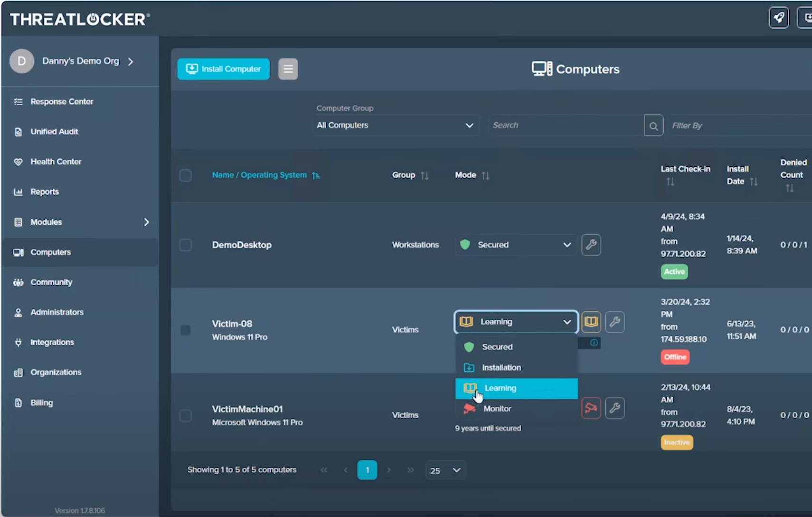The width and height of the screenshot is (812, 517).
Task: Click the red monitor camera icon for VictimMachine01
Action: pos(591,408)
